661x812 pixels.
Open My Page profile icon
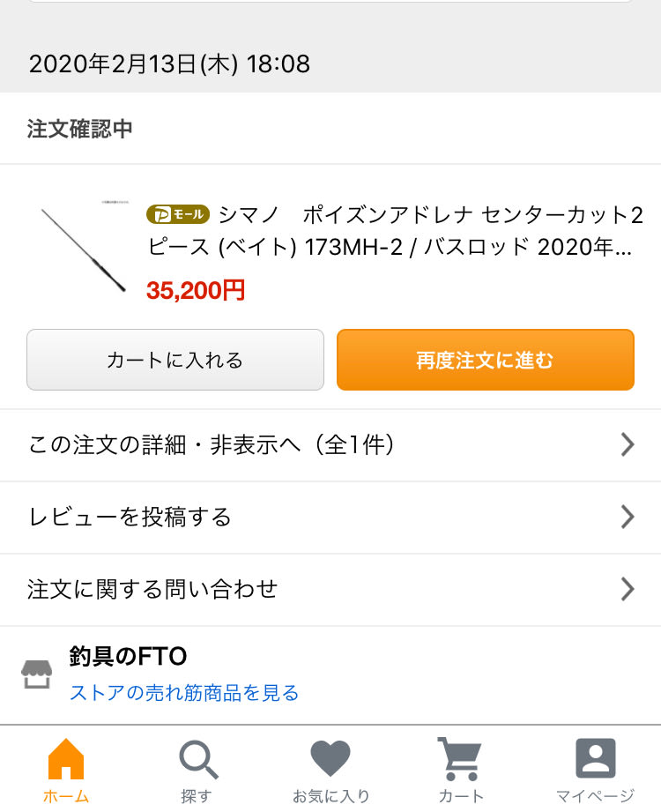(596, 758)
